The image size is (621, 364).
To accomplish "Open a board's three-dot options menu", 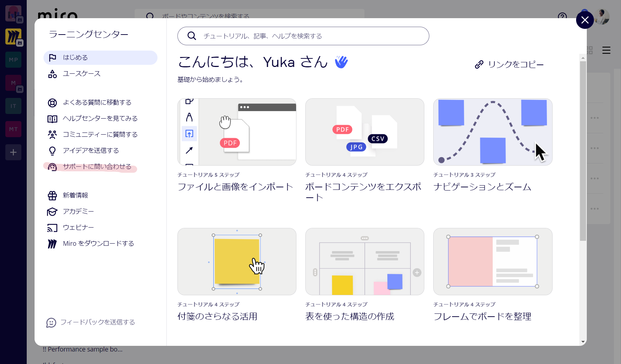I will [594, 118].
